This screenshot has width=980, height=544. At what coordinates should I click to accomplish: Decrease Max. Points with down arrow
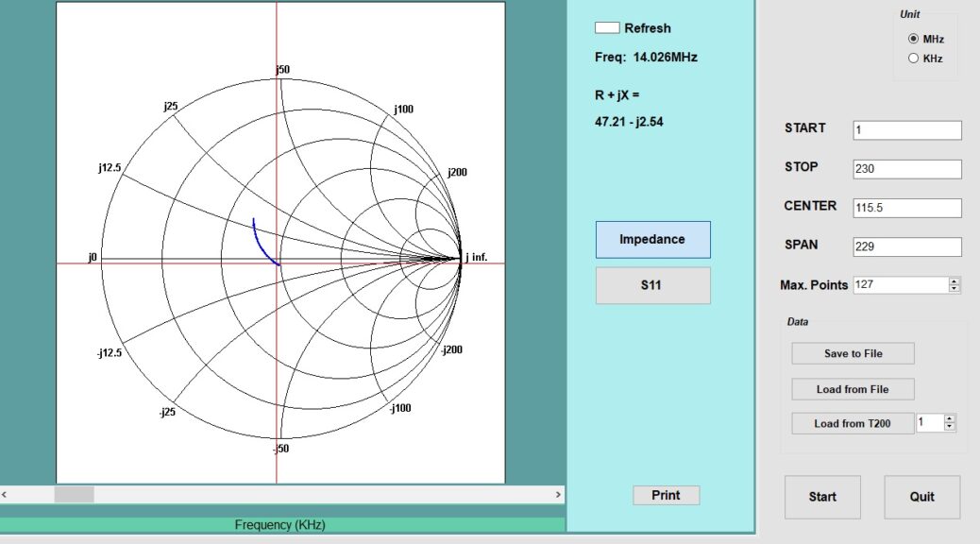click(955, 289)
